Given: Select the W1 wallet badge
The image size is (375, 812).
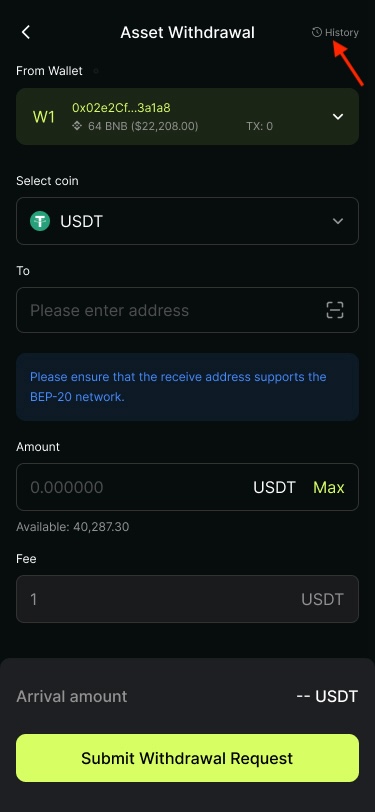Looking at the screenshot, I should (44, 117).
